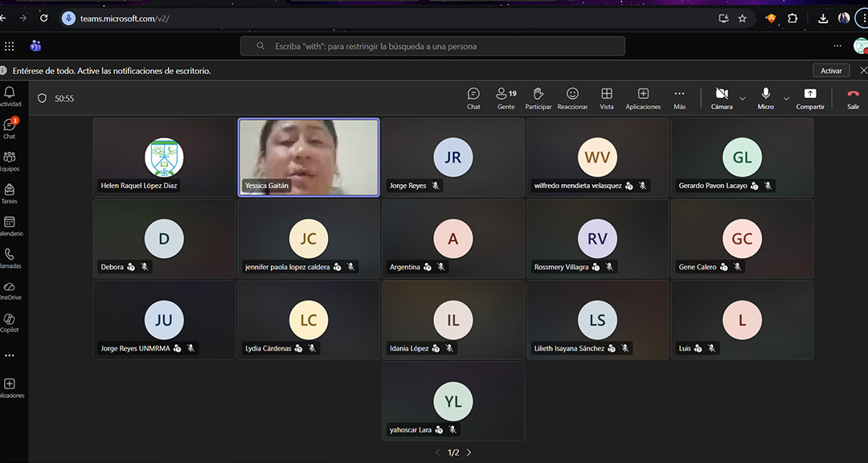Open Tareas in the left sidebar
The height and width of the screenshot is (463, 868).
click(10, 194)
